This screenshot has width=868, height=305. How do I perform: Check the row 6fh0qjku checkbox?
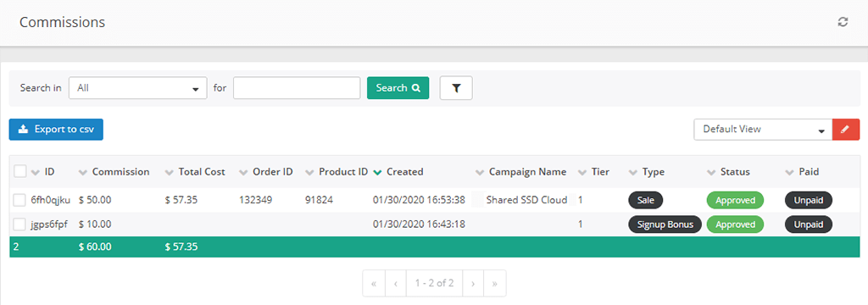pos(20,200)
